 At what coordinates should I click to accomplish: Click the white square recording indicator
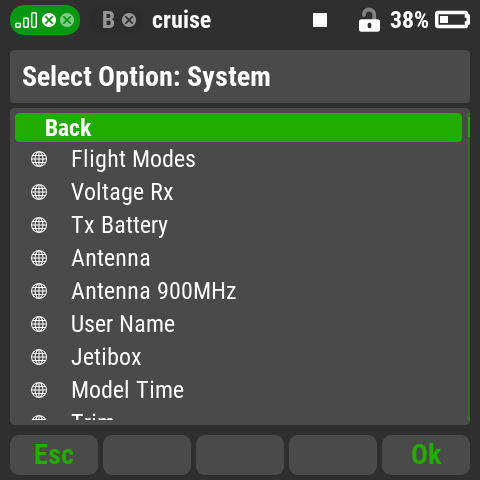(320, 20)
